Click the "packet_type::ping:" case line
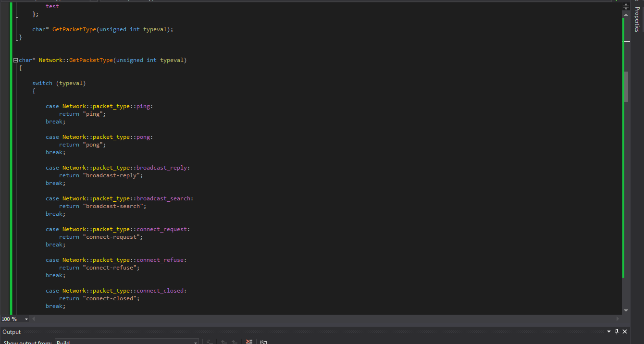The width and height of the screenshot is (644, 344). click(x=99, y=106)
